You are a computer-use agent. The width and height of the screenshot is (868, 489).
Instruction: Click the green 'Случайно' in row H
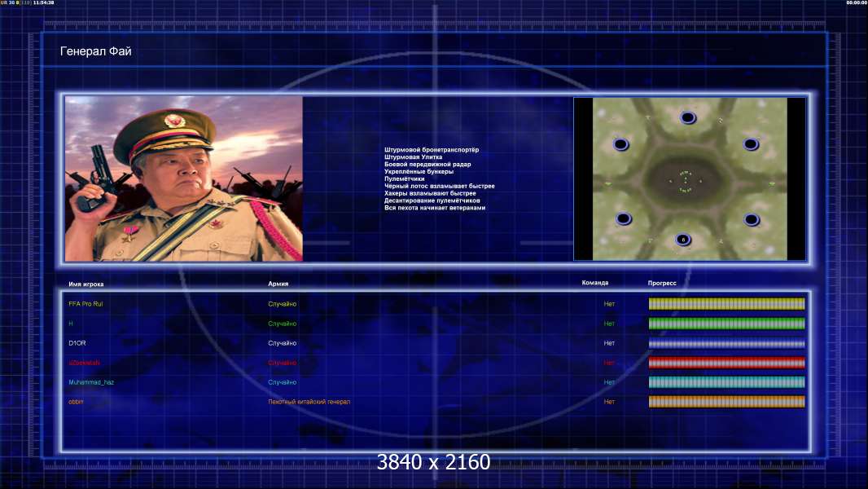click(x=283, y=324)
